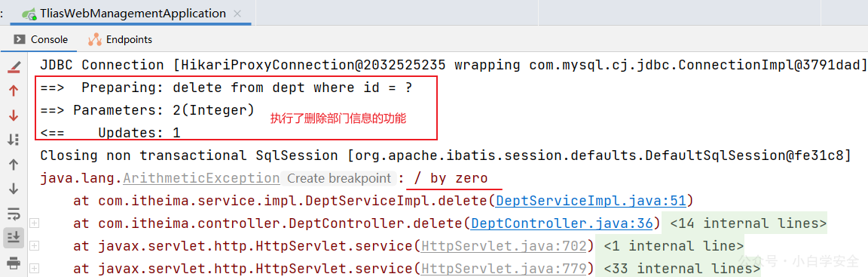Expand the fold beside HttpServlet.java:779 line
The image size is (868, 277).
coord(35,268)
